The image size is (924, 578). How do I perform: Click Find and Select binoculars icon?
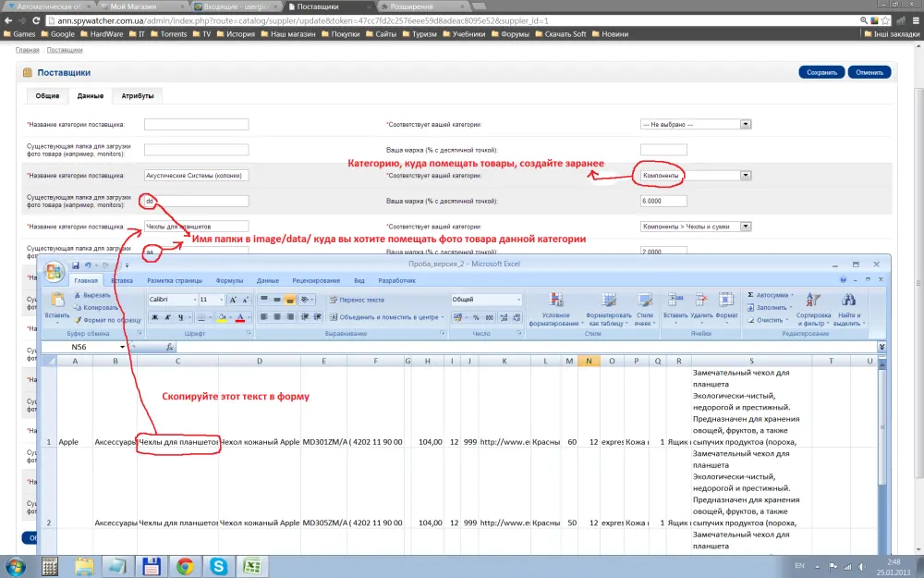tap(848, 301)
